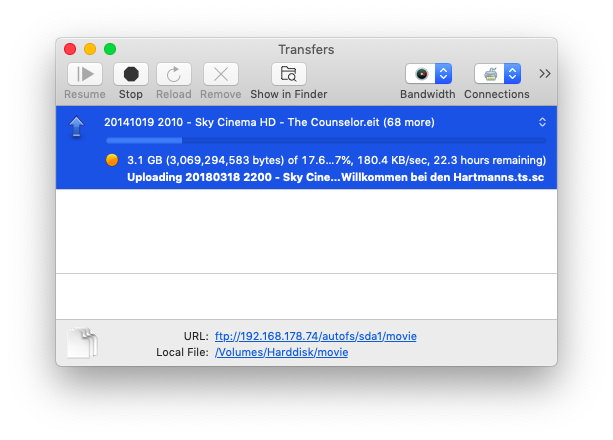
Task: Click the blue upload arrow icon
Action: click(76, 127)
